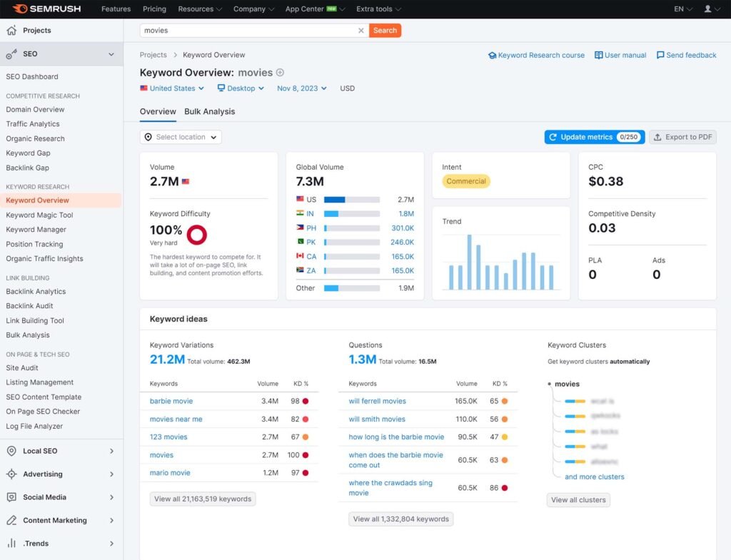Click the Other global volume bar

pos(351,288)
